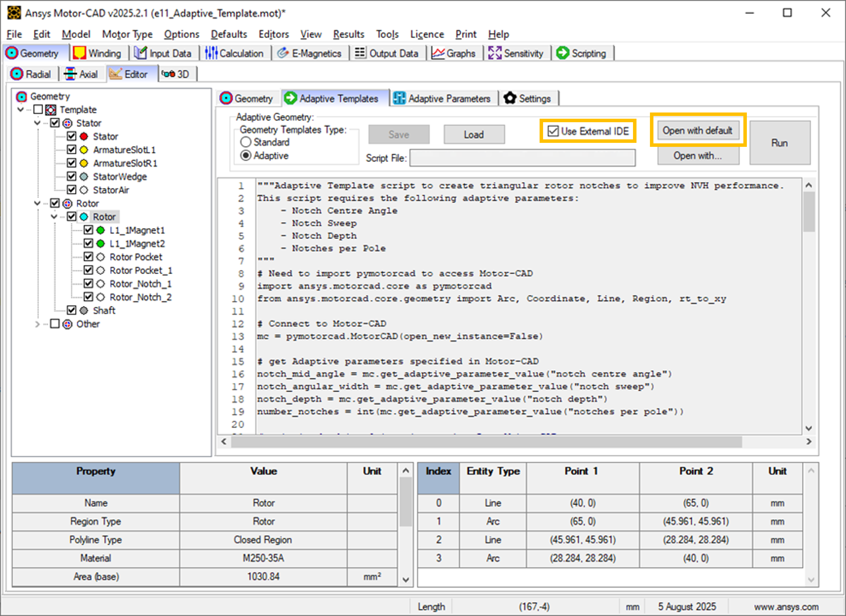Switch to the Winding module

(x=99, y=53)
